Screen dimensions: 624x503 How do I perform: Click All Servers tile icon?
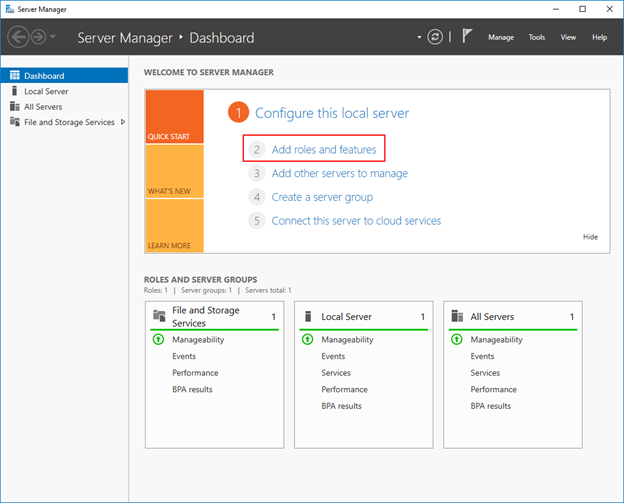tap(457, 316)
